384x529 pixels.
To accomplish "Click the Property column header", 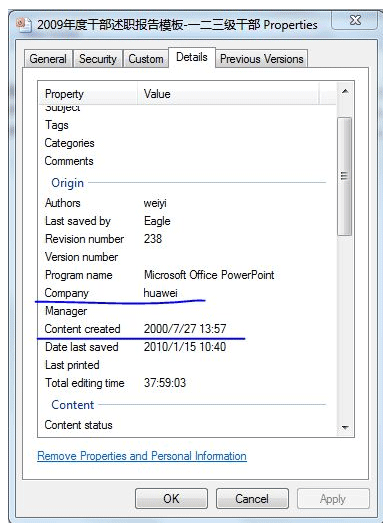I will coord(87,93).
